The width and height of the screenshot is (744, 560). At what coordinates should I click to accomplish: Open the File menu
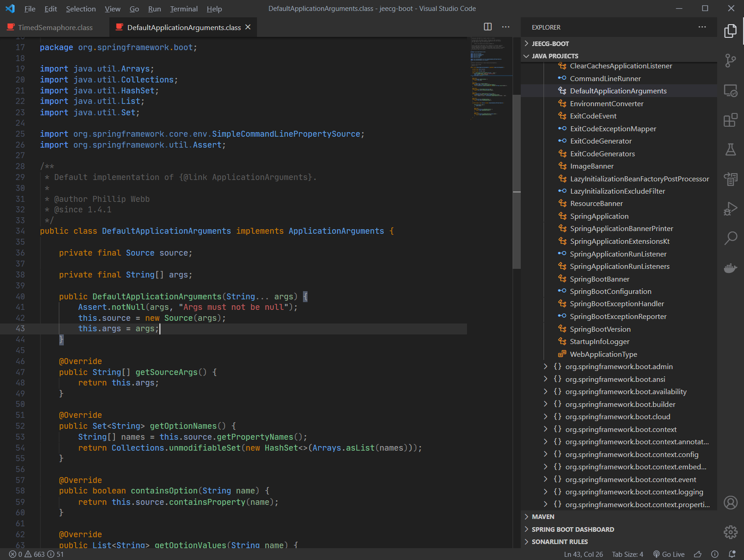(x=30, y=9)
